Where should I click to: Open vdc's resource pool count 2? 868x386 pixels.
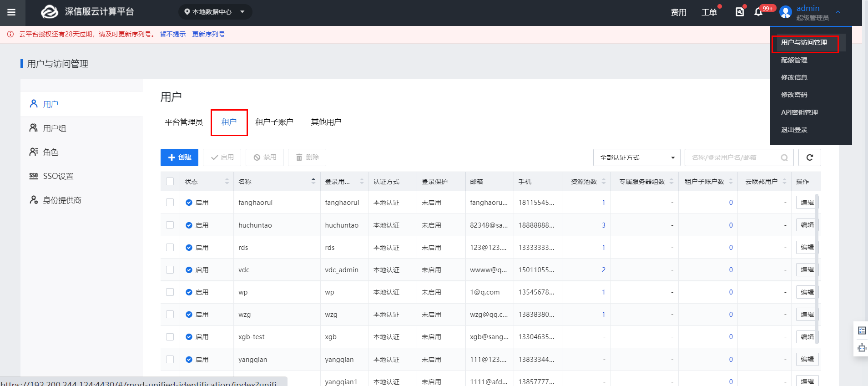pos(604,269)
